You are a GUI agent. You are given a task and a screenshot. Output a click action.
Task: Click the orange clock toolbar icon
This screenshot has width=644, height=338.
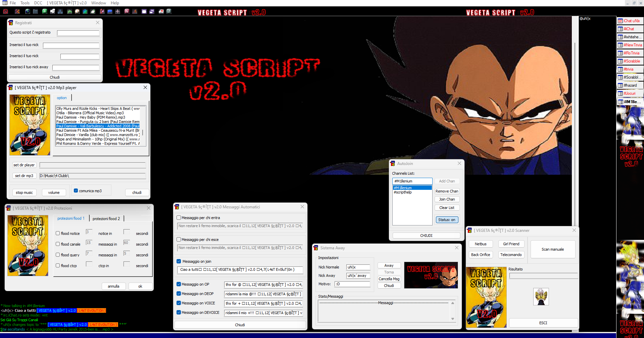[x=78, y=11]
